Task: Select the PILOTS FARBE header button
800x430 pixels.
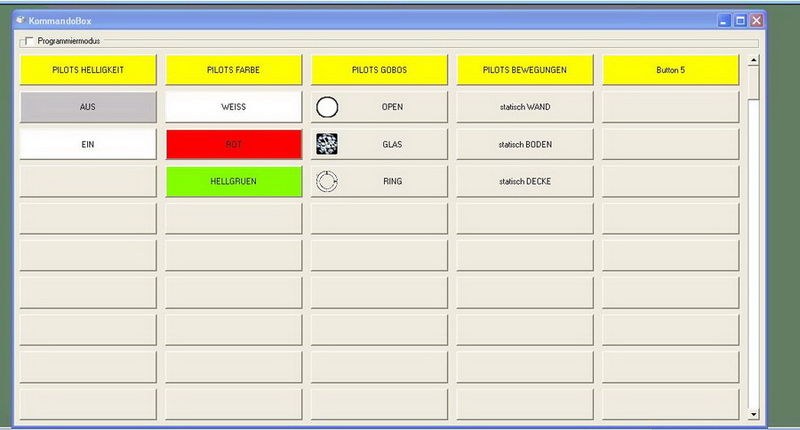Action: tap(233, 70)
